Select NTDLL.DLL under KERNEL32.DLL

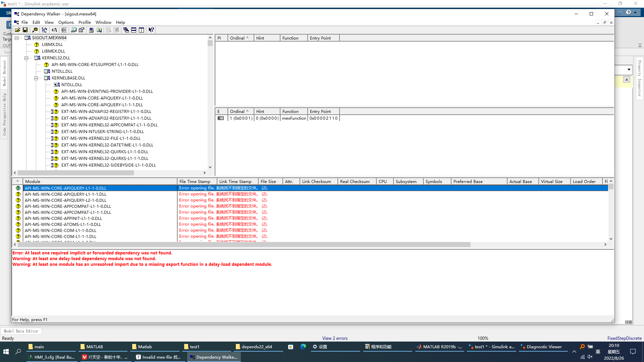(62, 71)
